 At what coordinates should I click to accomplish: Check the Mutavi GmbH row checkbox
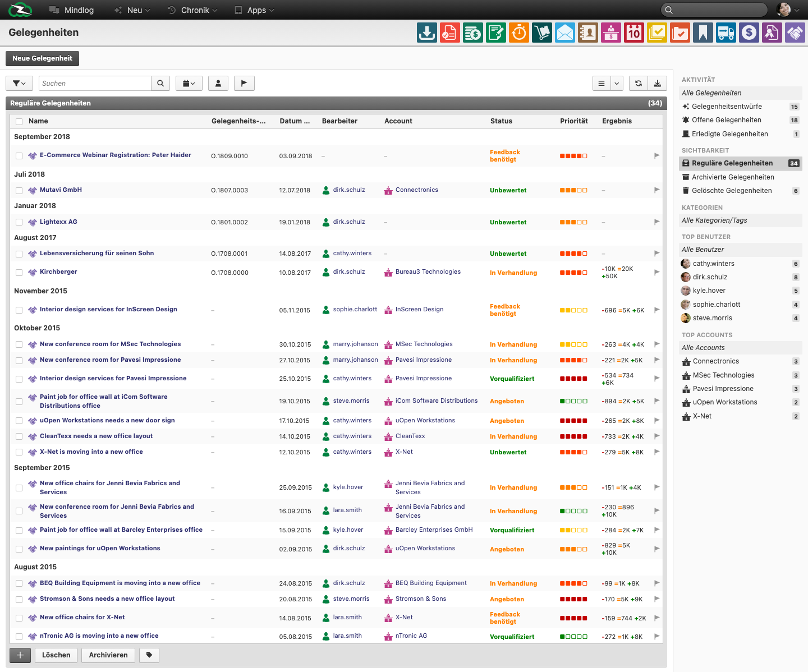click(x=19, y=191)
